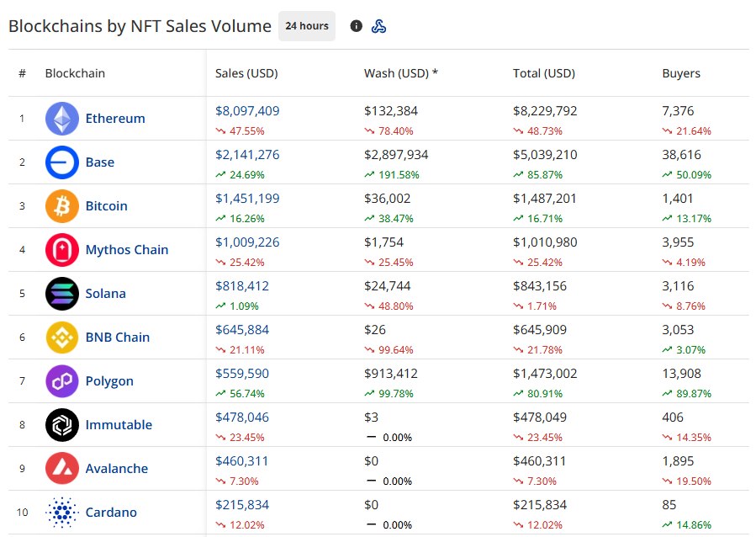Open the Cardano blockchain link
The height and width of the screenshot is (537, 756).
[x=111, y=513]
